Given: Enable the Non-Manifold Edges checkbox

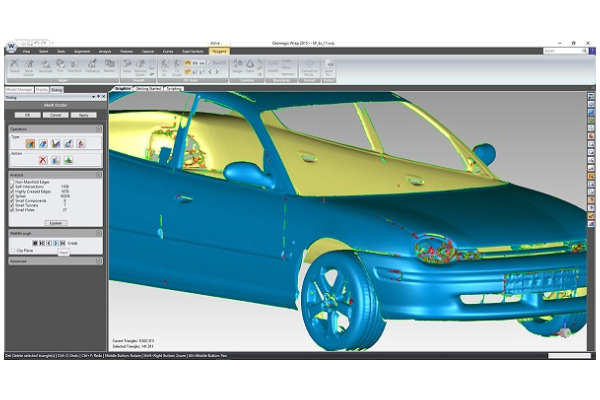Looking at the screenshot, I should (12, 182).
